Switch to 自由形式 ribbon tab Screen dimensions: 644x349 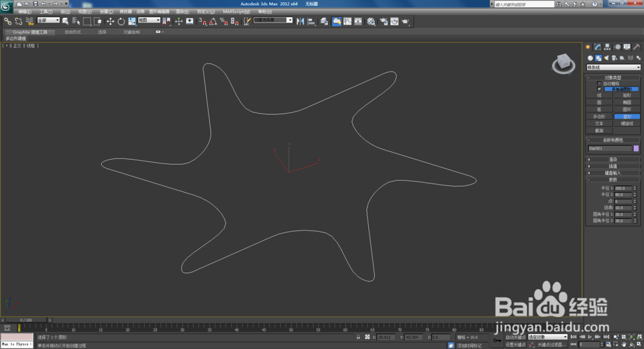click(73, 32)
